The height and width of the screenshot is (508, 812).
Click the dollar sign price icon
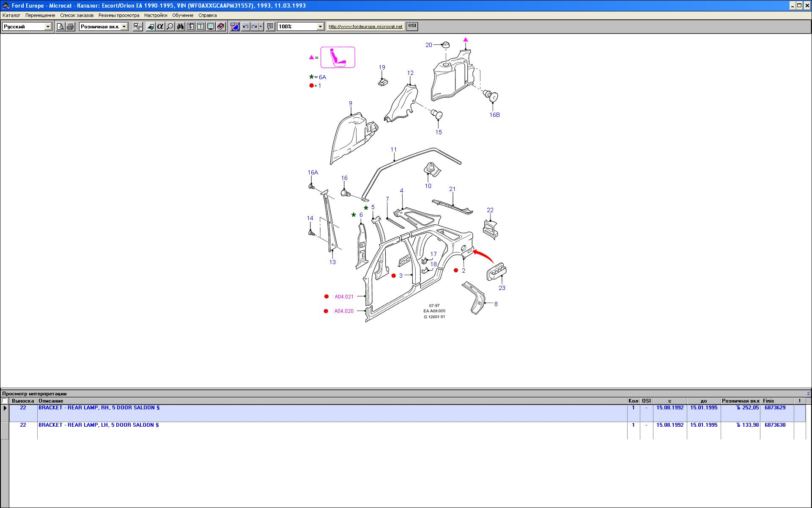click(200, 27)
